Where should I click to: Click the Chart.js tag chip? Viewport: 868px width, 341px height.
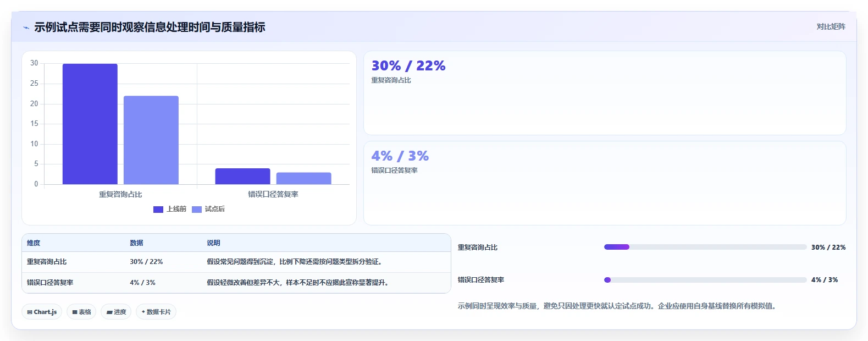[x=42, y=312]
